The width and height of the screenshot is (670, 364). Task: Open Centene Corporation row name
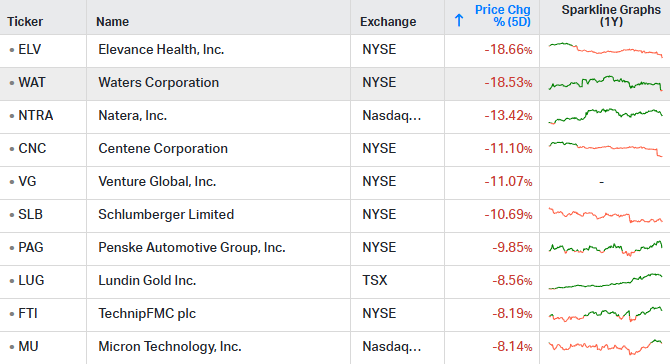tap(163, 148)
